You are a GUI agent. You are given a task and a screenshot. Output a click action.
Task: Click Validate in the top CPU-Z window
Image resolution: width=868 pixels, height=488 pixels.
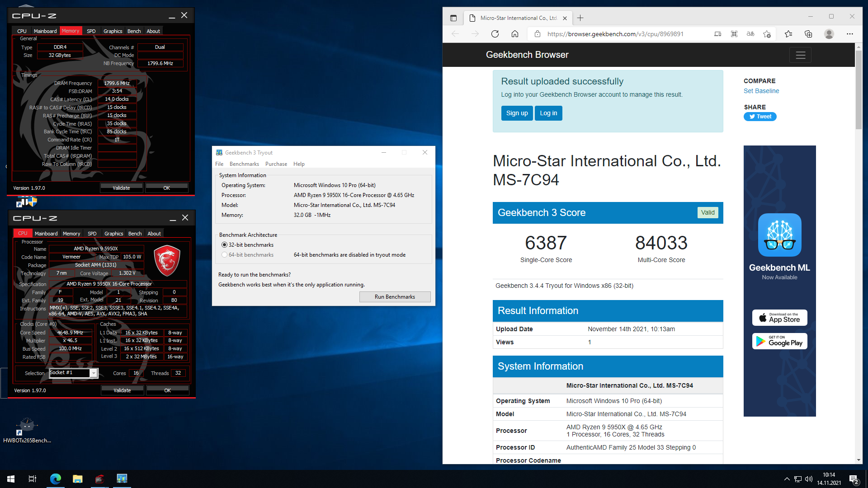pos(121,188)
